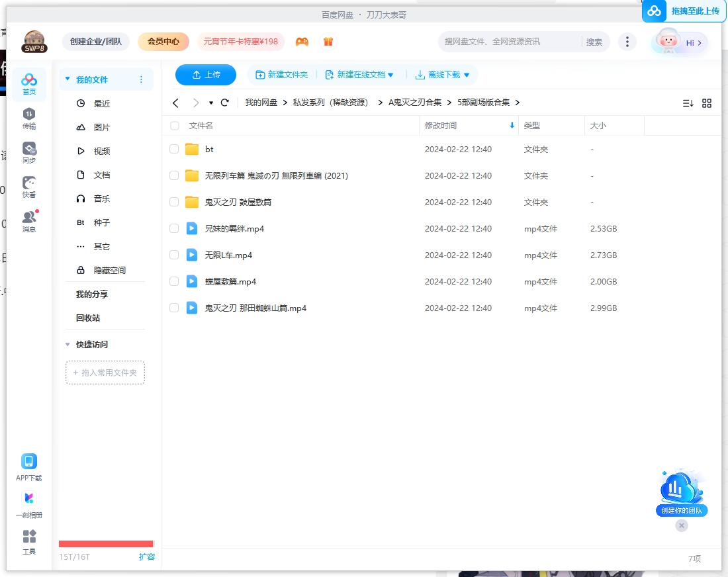Open the 一刻相册 album icon
The image size is (728, 577).
[x=29, y=504]
